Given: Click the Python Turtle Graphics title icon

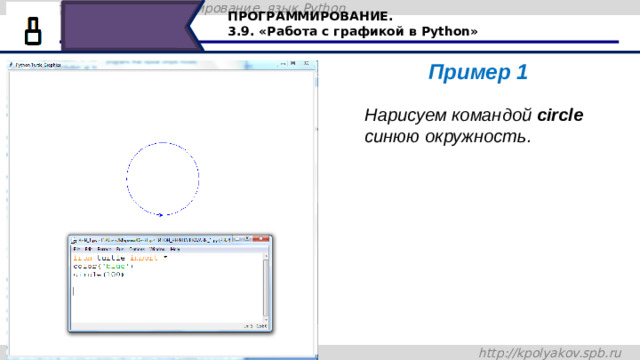Looking at the screenshot, I should pyautogui.click(x=11, y=64).
